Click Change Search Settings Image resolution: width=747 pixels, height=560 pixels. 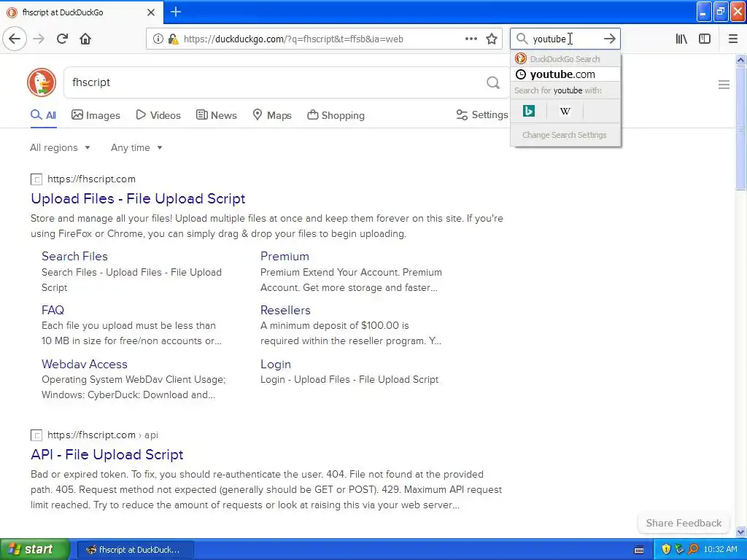point(565,135)
